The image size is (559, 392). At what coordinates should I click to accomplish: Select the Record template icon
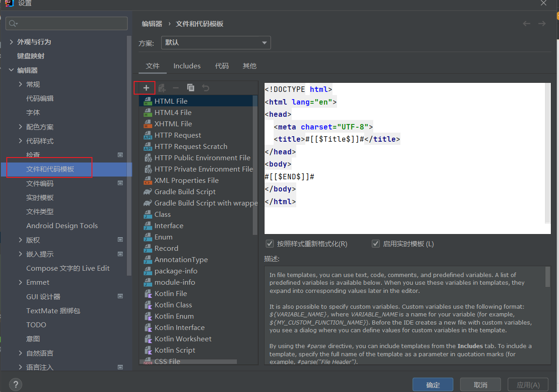[148, 248]
